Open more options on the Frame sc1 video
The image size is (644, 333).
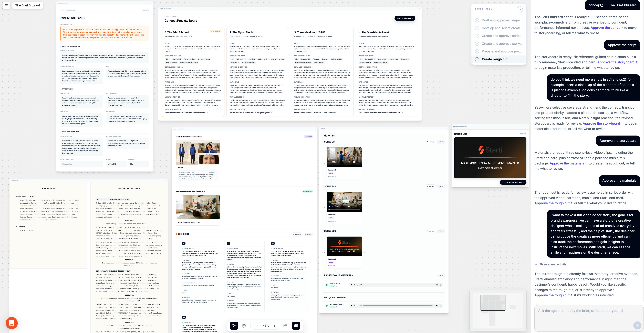[359, 162]
